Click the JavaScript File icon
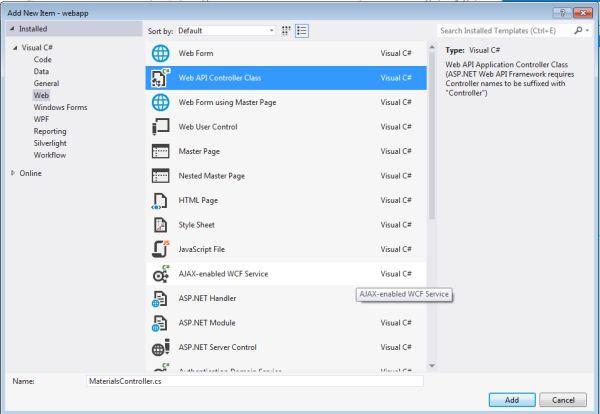600x414 pixels. point(160,249)
